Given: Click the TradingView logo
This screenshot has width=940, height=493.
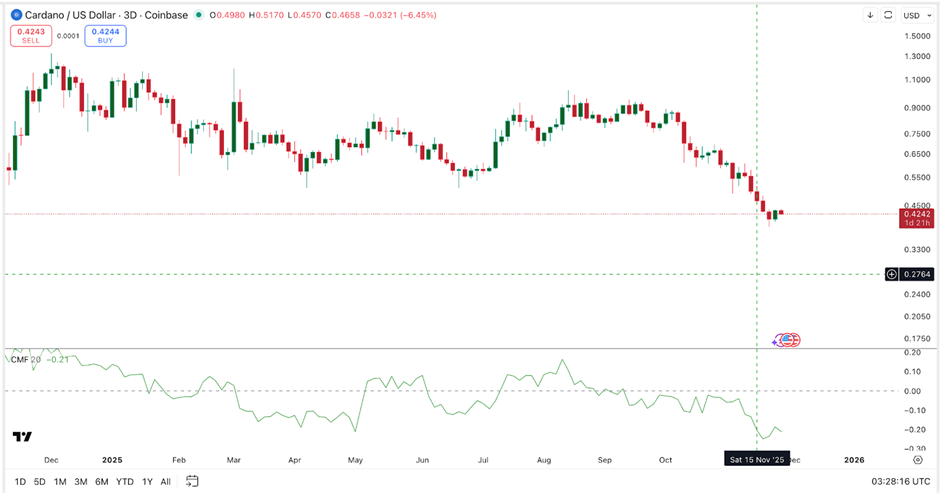Looking at the screenshot, I should click(21, 437).
